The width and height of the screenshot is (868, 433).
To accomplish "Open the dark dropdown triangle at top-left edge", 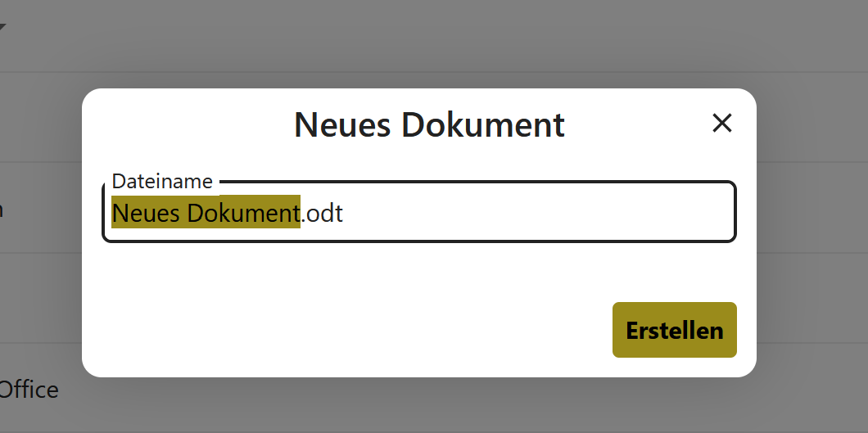I will pos(2,27).
